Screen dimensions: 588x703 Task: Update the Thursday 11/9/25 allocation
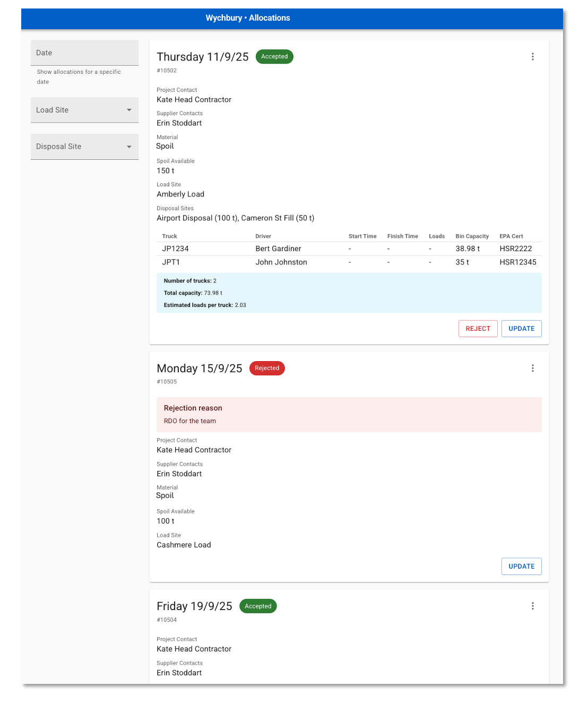tap(521, 329)
